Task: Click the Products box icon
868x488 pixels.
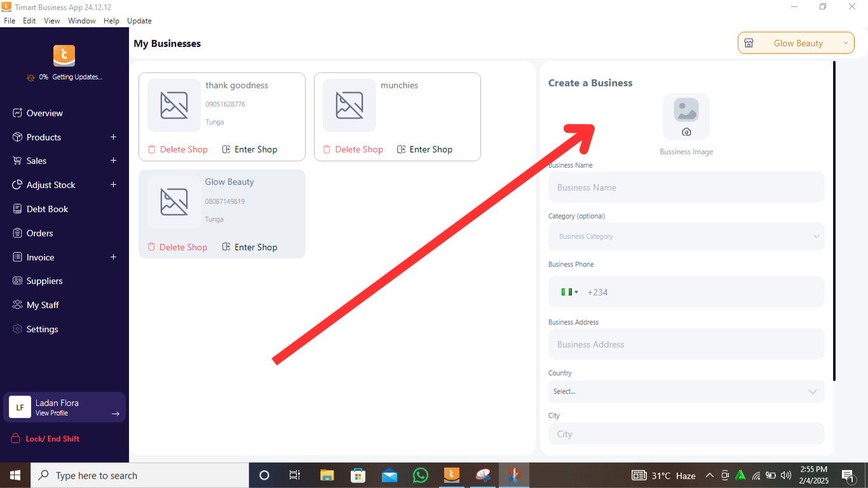Action: (x=17, y=137)
